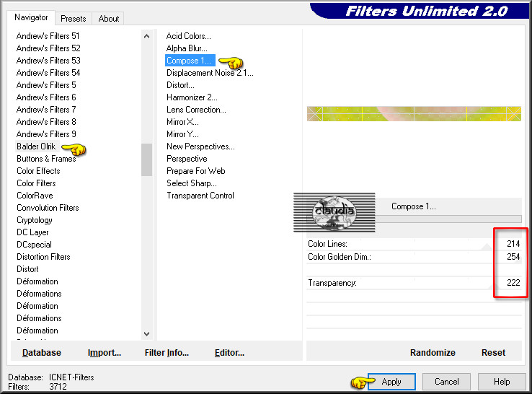The image size is (532, 394).
Task: Choose Prepare For Web filter
Action: pyautogui.click(x=196, y=171)
